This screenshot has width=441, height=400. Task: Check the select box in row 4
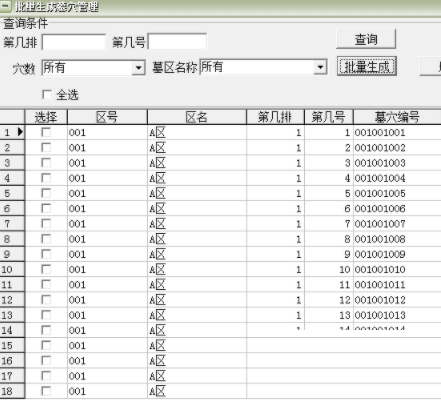coord(46,178)
